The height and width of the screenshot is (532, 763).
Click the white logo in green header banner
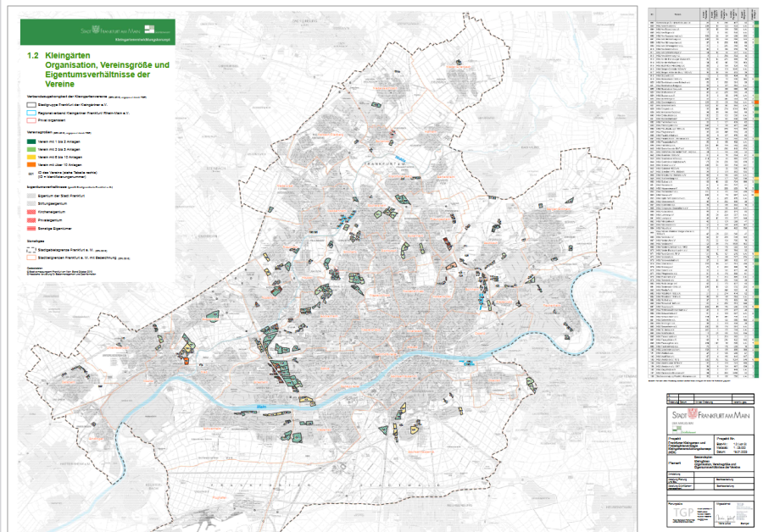pyautogui.click(x=150, y=29)
